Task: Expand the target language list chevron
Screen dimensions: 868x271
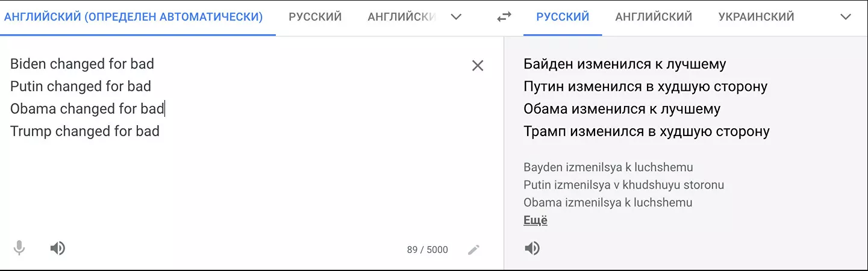Action: pos(845,17)
